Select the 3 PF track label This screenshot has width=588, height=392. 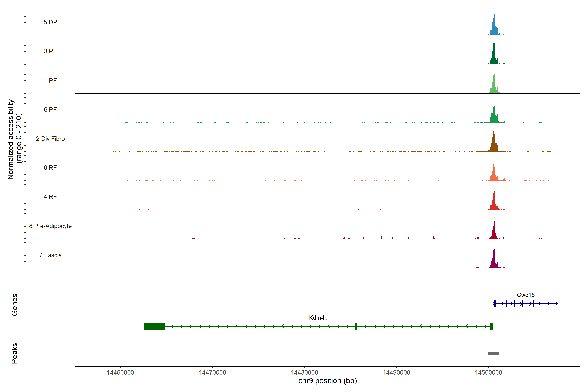[50, 51]
